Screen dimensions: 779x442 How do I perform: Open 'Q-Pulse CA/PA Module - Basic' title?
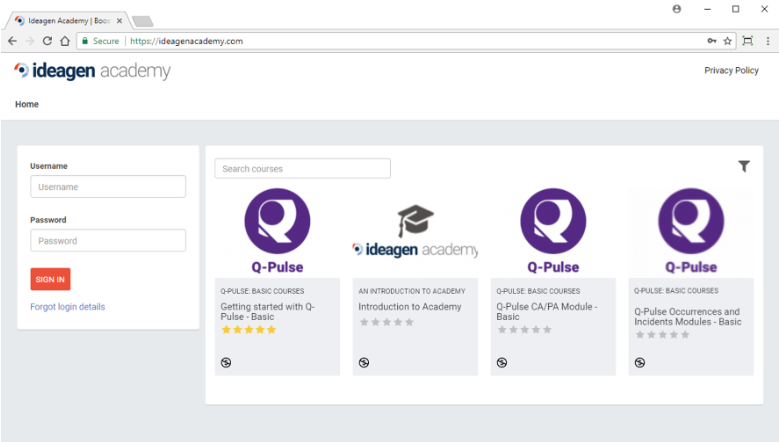(x=546, y=311)
